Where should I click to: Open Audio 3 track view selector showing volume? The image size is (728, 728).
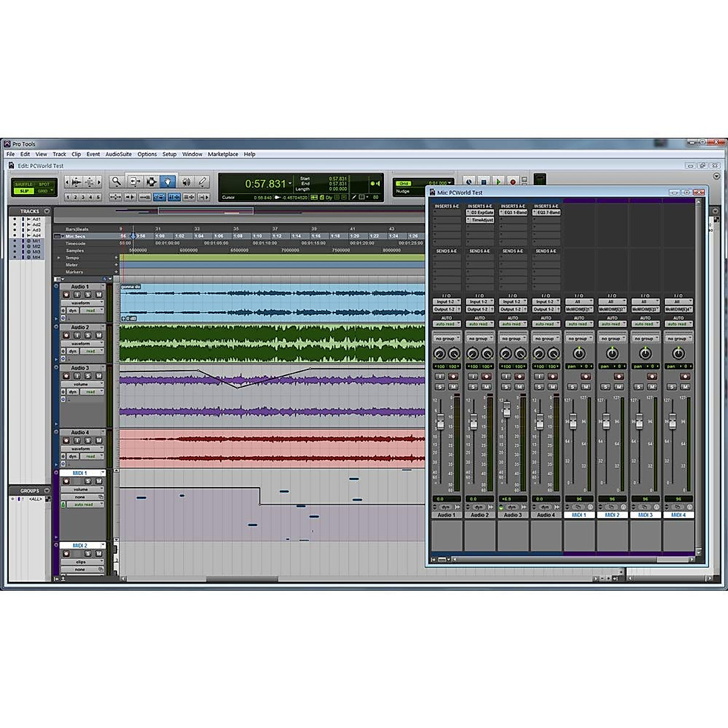(x=82, y=384)
